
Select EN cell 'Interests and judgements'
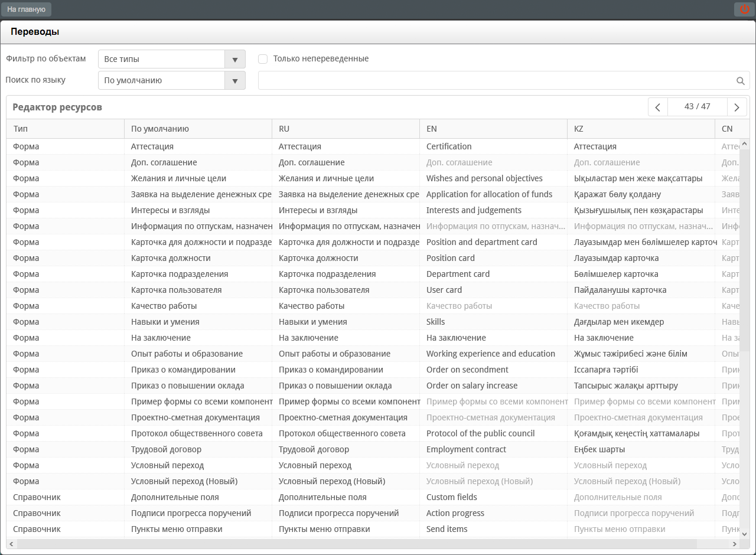(x=494, y=210)
